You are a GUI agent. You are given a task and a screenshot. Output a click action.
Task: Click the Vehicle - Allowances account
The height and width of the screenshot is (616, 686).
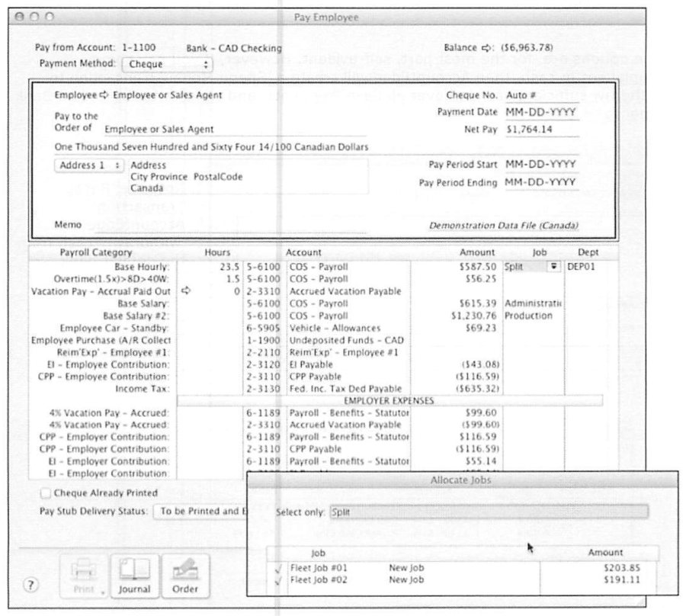(335, 328)
